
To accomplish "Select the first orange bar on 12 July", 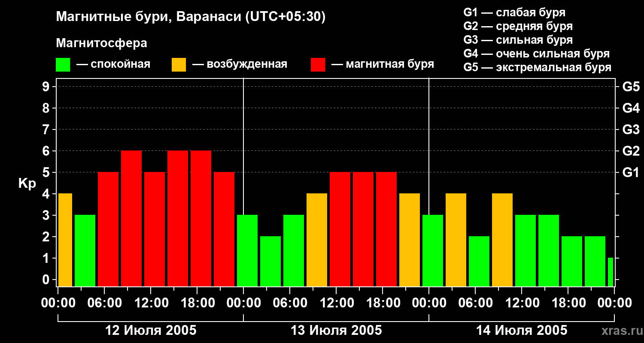I will (65, 240).
